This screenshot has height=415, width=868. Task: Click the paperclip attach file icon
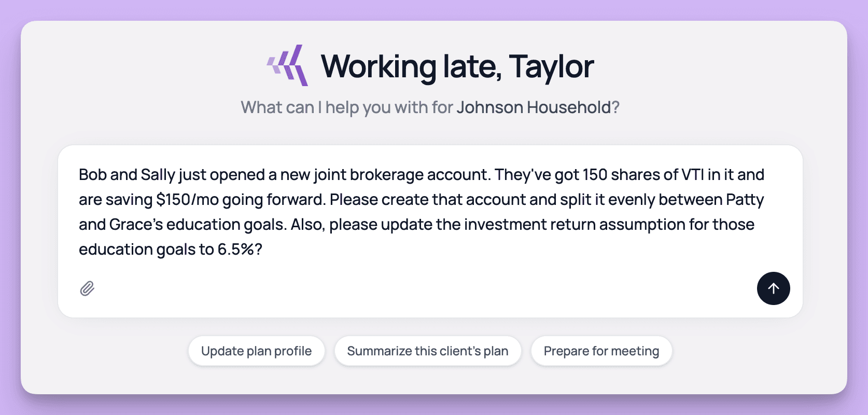click(x=87, y=288)
